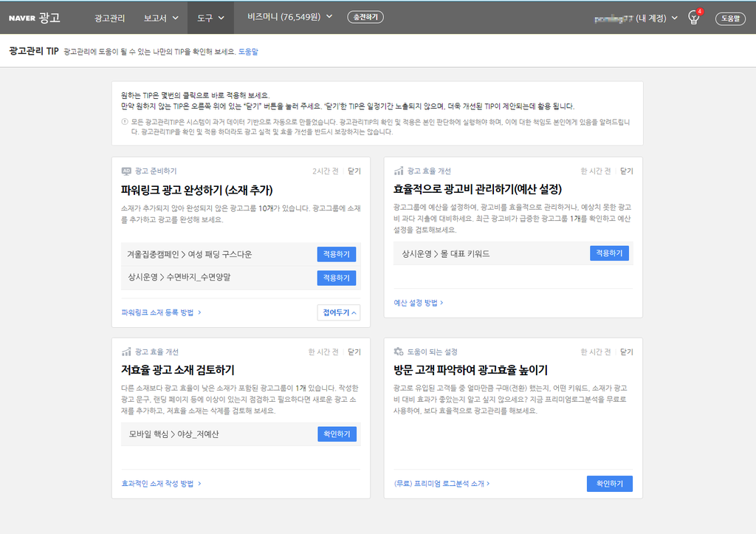Click the chart icon above 효율적으로 광고비 관리하기
The width and height of the screenshot is (756, 534).
coord(398,171)
